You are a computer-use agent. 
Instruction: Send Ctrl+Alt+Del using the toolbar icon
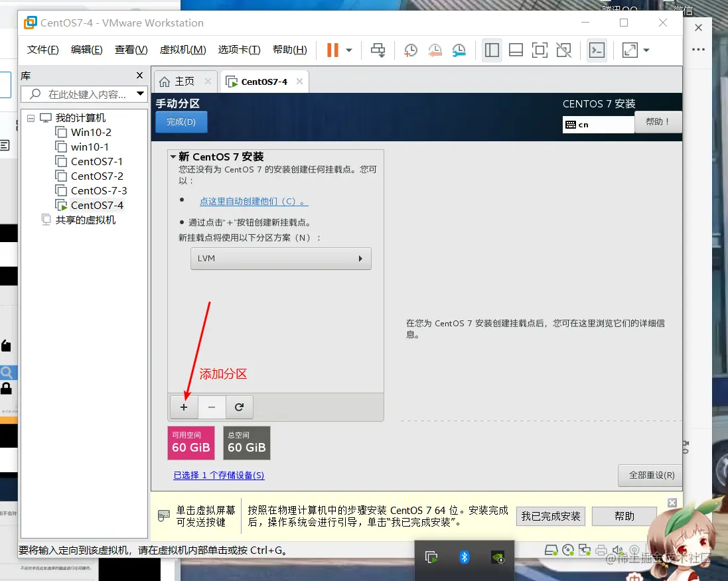(x=378, y=50)
